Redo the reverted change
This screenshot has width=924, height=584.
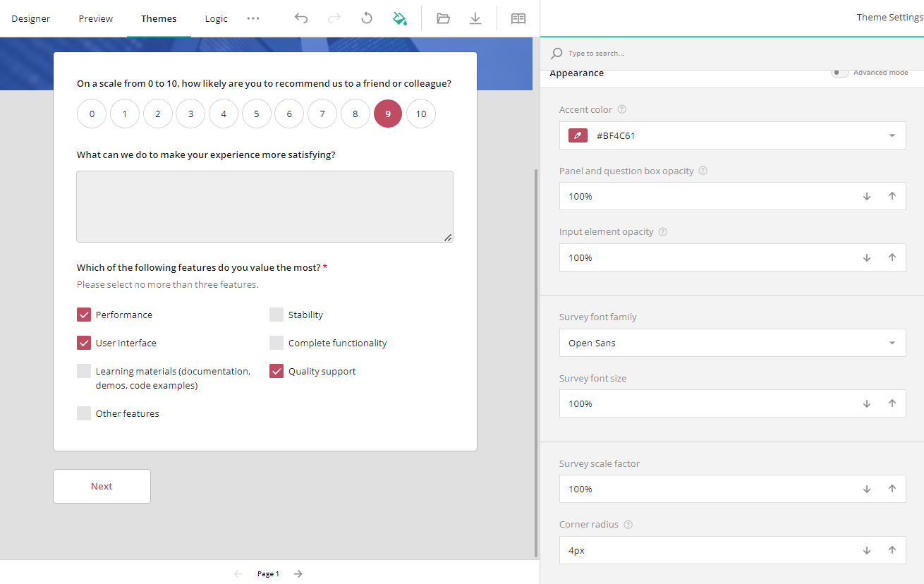click(x=334, y=18)
